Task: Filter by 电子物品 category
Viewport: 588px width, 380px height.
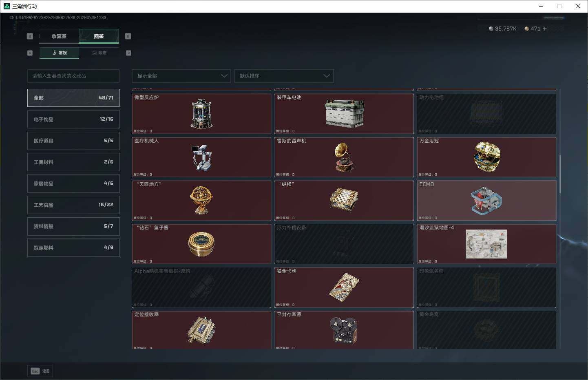Action: point(73,119)
